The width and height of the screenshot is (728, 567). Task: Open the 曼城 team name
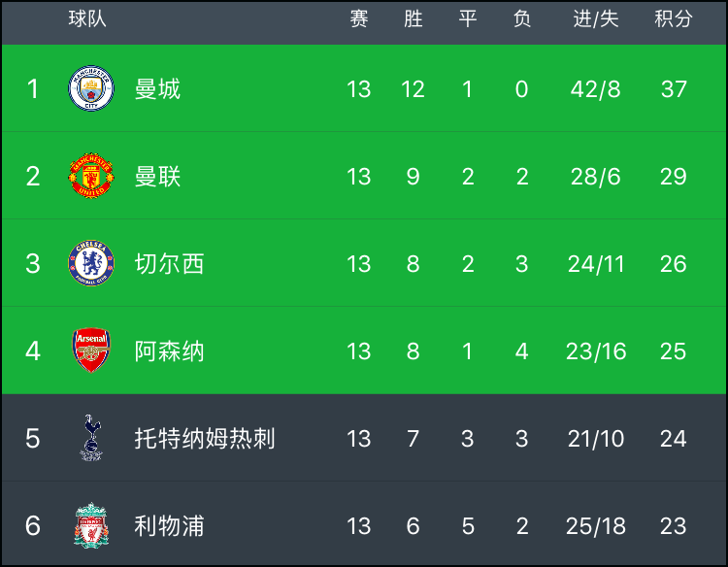point(157,88)
